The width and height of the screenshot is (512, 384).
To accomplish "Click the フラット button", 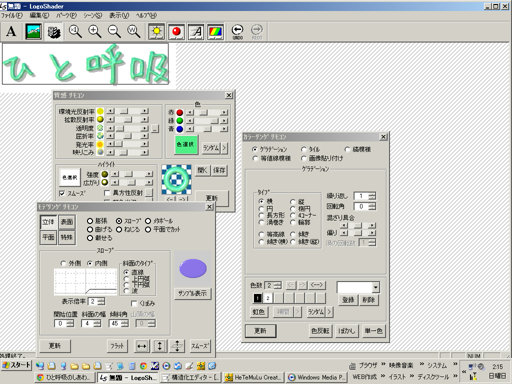I will click(117, 346).
